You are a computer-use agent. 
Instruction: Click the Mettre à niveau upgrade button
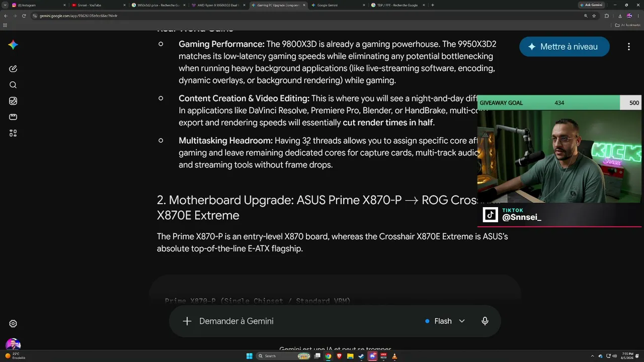[x=565, y=47]
